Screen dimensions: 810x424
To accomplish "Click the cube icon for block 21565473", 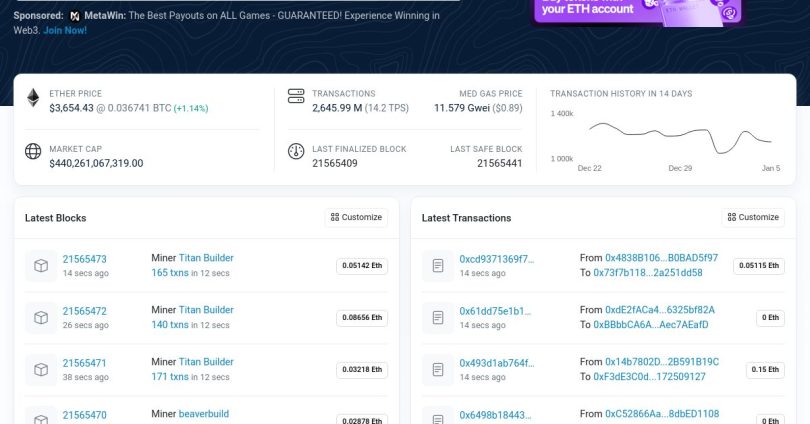I will click(x=41, y=265).
